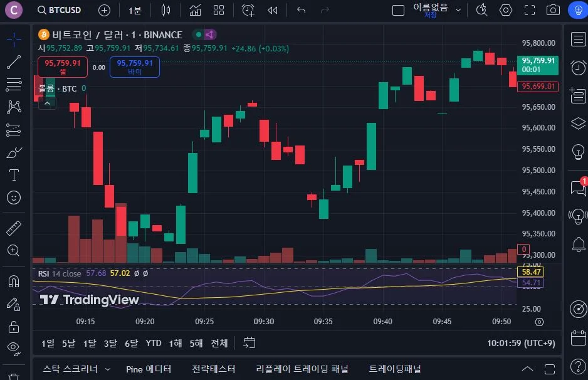The width and height of the screenshot is (588, 380).
Task: Open chart settings with the hexagon icon
Action: click(x=505, y=10)
